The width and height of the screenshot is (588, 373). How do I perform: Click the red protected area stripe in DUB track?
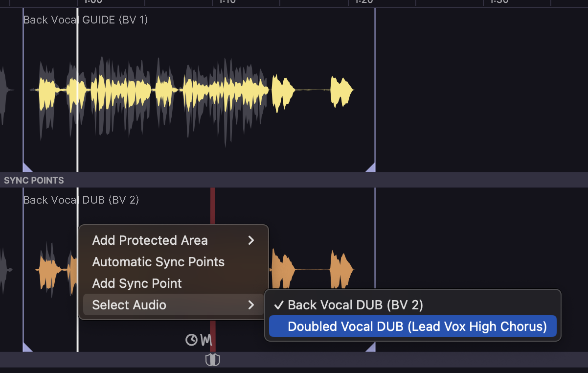pyautogui.click(x=213, y=206)
